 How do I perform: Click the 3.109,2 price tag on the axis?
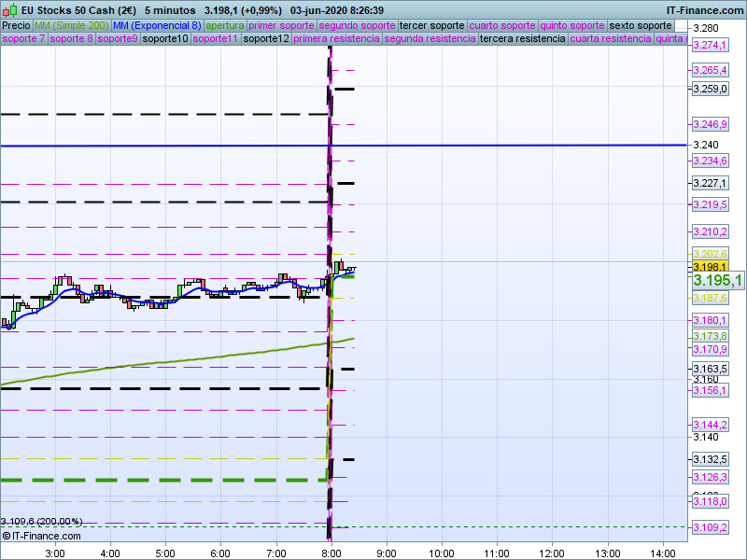(x=710, y=528)
